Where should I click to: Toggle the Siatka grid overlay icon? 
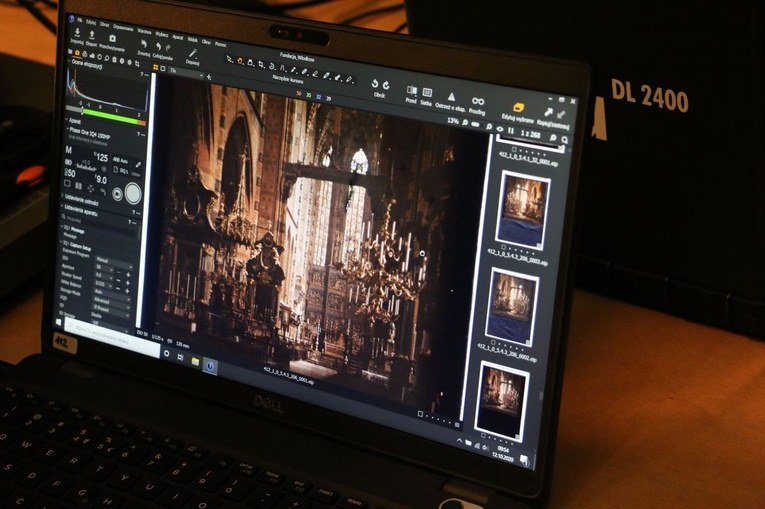coord(428,92)
